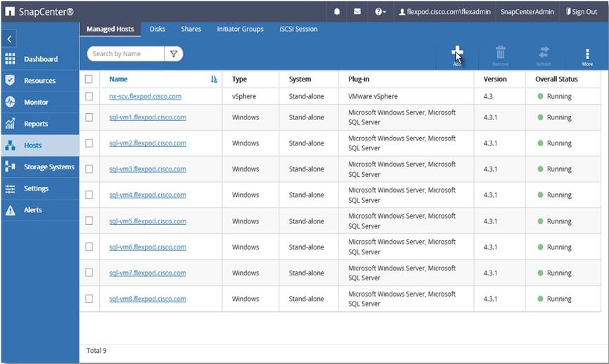
Task: Sort hosts using the Name sort icon
Action: point(214,79)
